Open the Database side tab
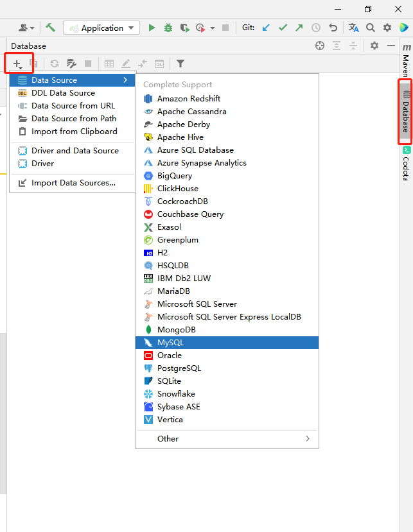The height and width of the screenshot is (532, 413). click(405, 112)
